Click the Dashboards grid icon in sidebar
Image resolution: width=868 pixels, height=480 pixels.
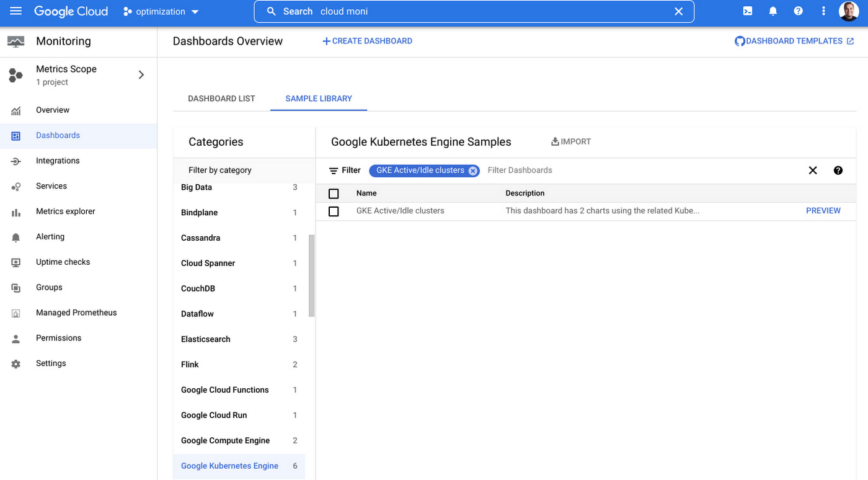coord(16,136)
